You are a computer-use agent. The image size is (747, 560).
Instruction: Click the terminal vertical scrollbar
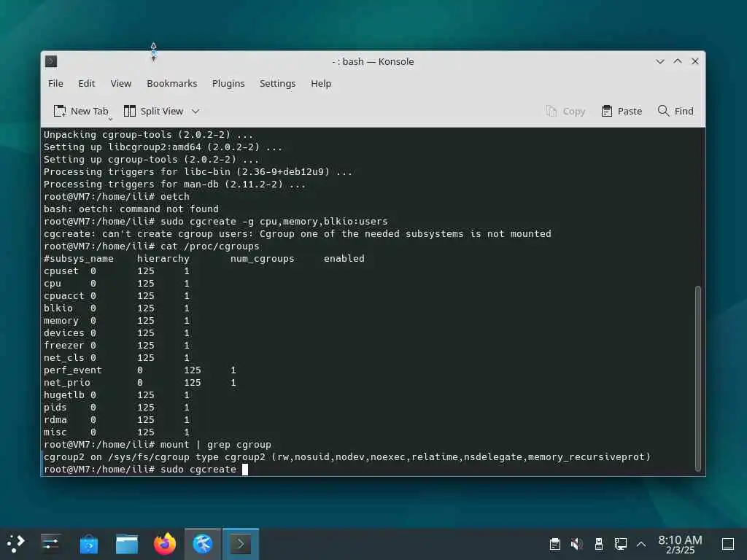(697, 378)
